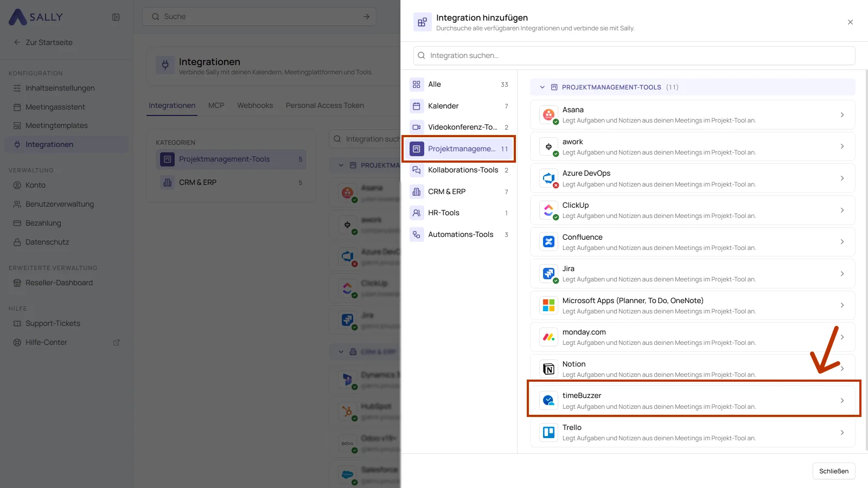868x488 pixels.
Task: Open Support-Tickets in sidebar
Action: [x=66, y=323]
